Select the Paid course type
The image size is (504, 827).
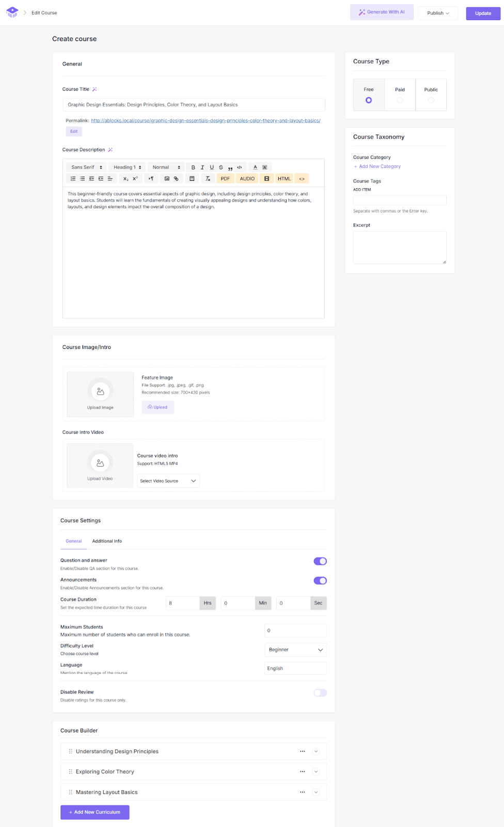[x=400, y=95]
